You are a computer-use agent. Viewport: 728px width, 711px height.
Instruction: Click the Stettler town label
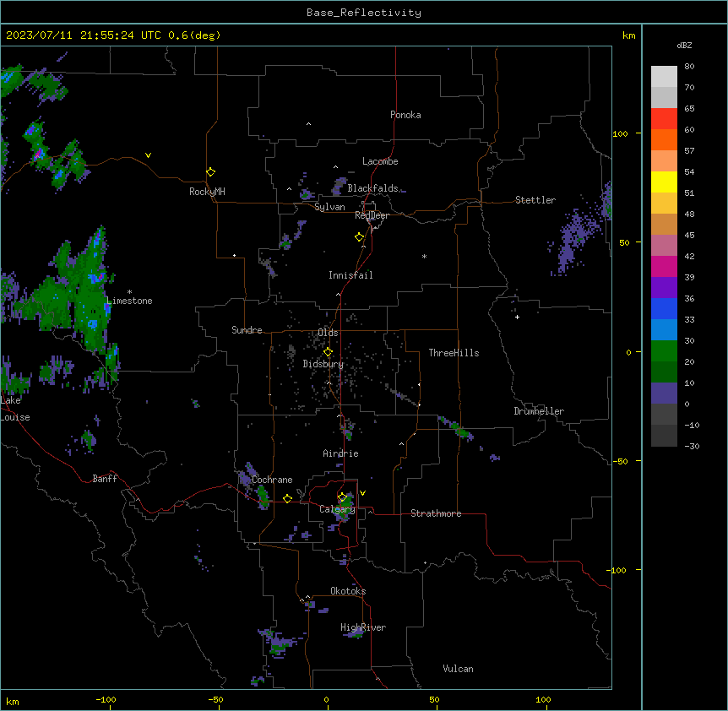coord(535,200)
